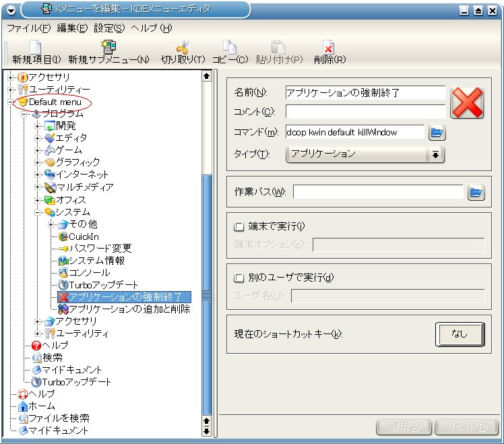Click the マルチメディア film icon

[50, 187]
